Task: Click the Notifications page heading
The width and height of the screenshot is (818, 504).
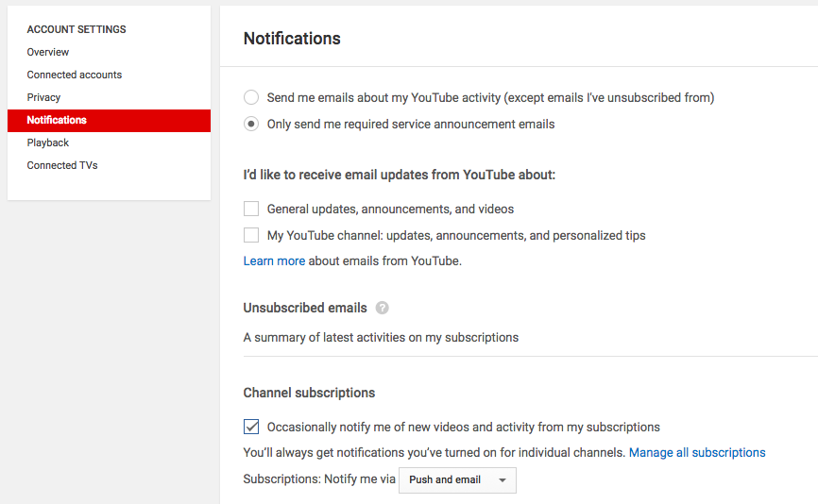Action: [292, 39]
